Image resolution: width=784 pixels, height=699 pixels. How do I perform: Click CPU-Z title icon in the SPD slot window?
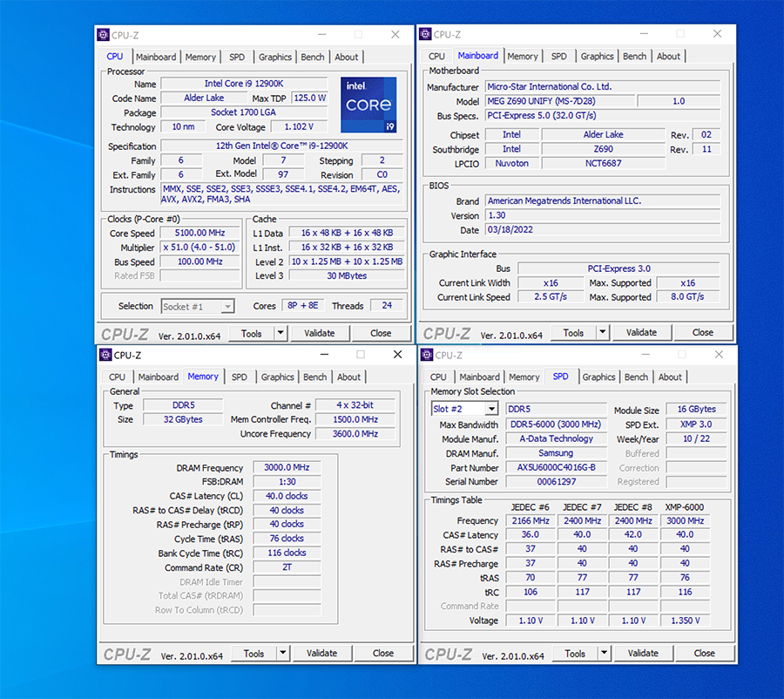427,355
